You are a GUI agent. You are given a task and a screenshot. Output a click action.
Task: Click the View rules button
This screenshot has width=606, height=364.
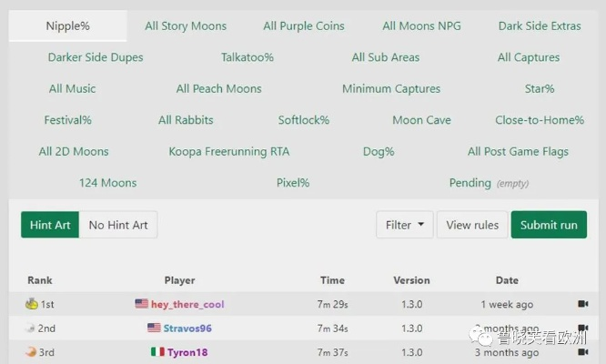point(472,225)
